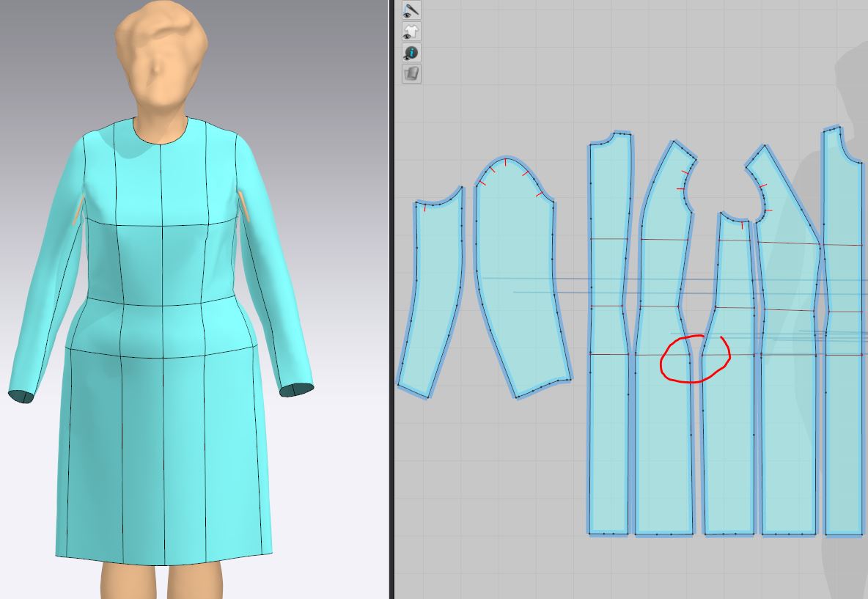Click the dress skirt in the 3D view
This screenshot has width=868, height=599.
point(163,454)
